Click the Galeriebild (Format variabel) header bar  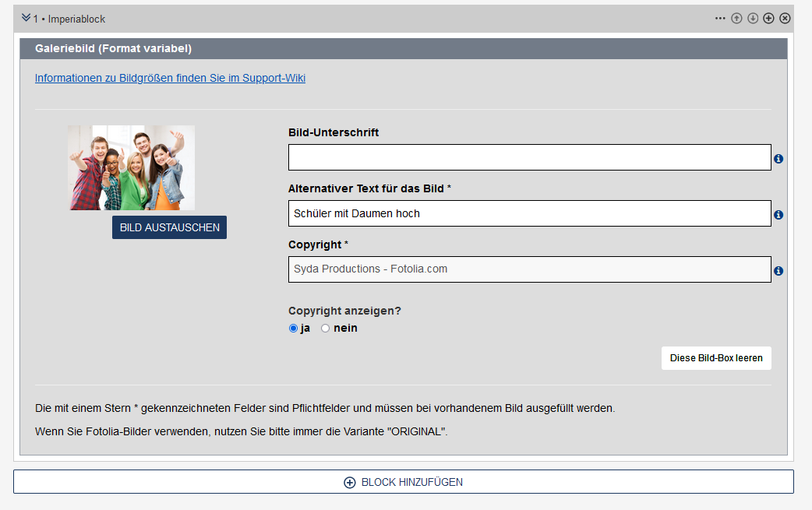point(404,48)
